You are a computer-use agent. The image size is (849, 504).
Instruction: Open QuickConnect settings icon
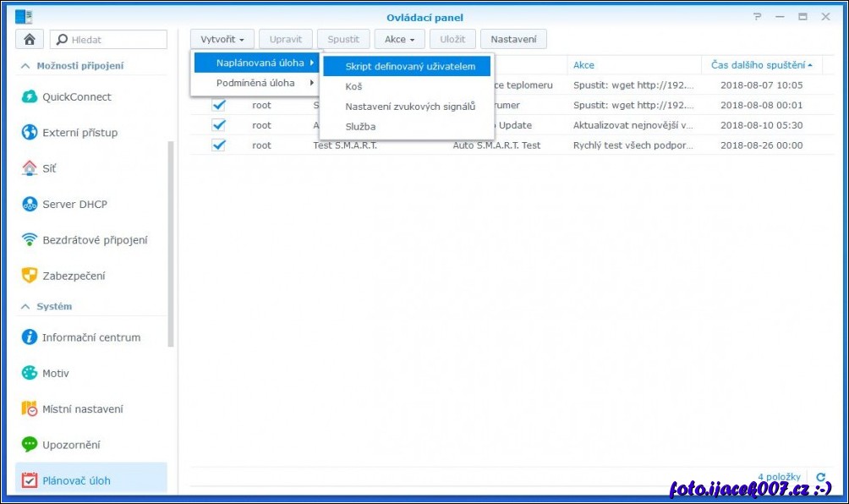click(x=30, y=96)
